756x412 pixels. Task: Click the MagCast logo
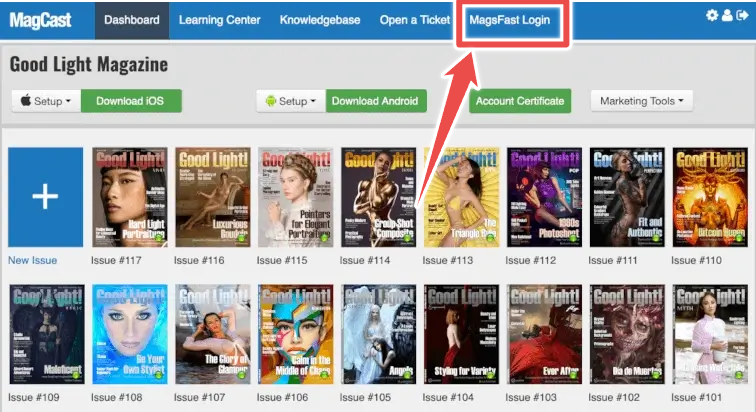[x=40, y=20]
